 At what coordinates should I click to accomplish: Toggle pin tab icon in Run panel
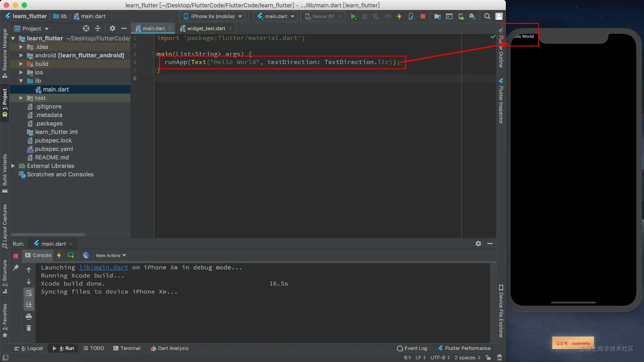pyautogui.click(x=16, y=267)
